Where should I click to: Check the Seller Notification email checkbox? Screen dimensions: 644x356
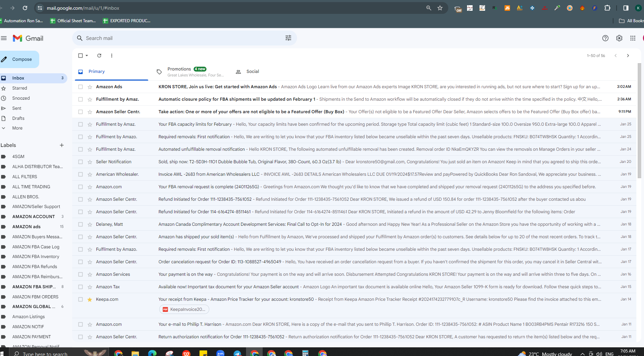(80, 162)
